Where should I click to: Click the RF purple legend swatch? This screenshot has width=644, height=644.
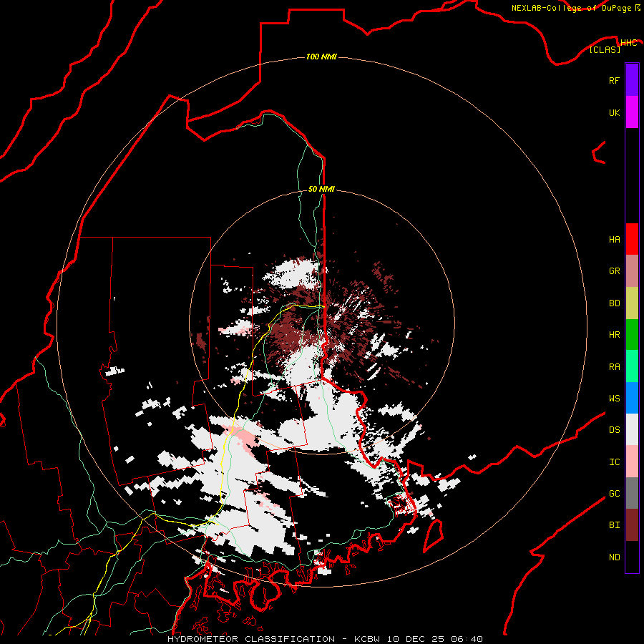click(x=632, y=80)
